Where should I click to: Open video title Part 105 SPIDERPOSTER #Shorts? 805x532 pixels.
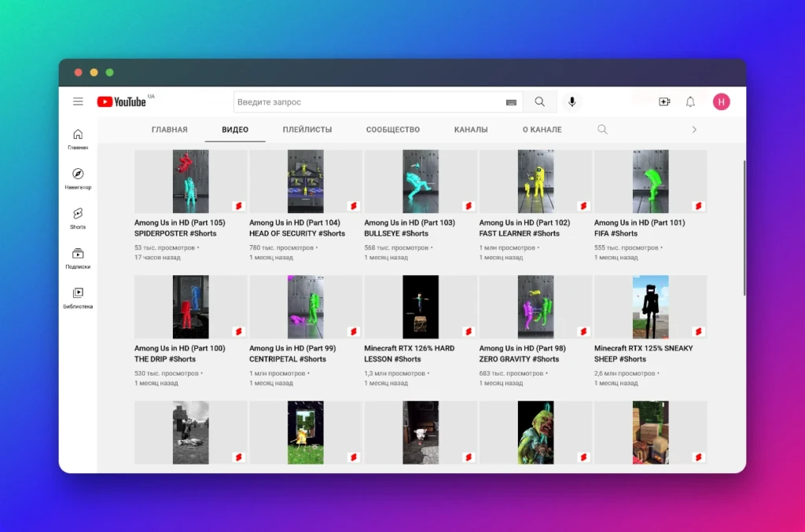(x=180, y=228)
